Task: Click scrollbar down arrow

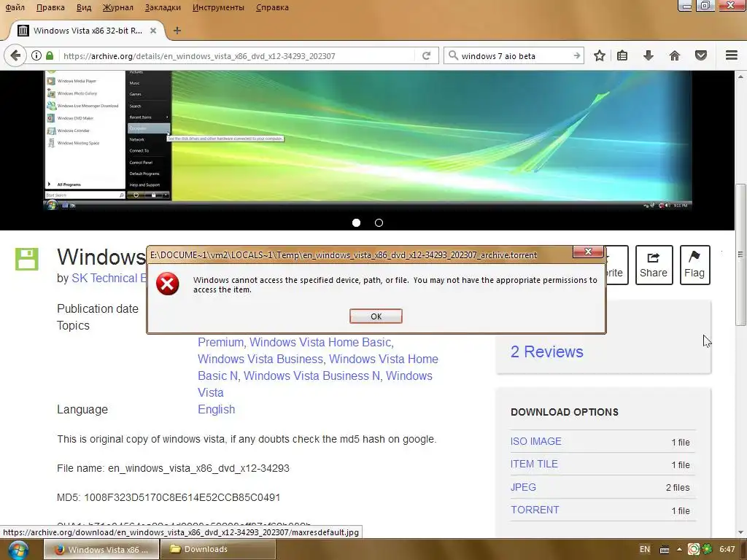Action: (x=740, y=532)
